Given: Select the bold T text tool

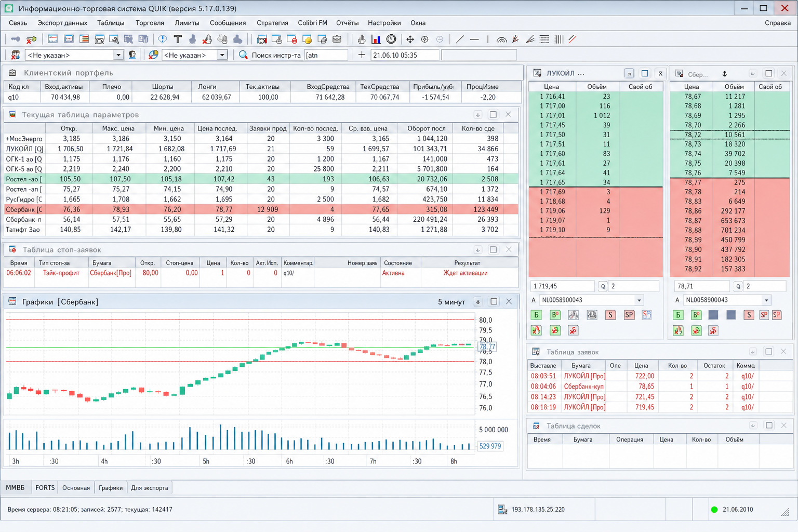Looking at the screenshot, I should click(178, 39).
